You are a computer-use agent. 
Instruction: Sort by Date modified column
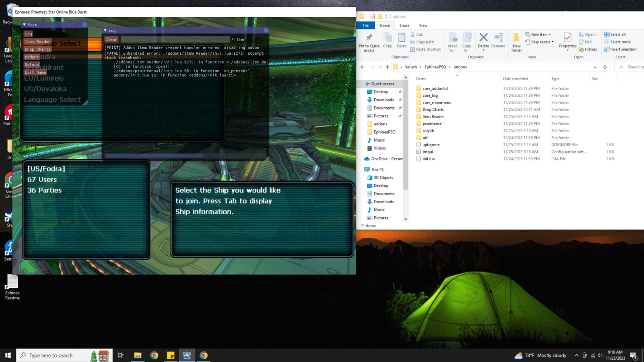click(515, 79)
